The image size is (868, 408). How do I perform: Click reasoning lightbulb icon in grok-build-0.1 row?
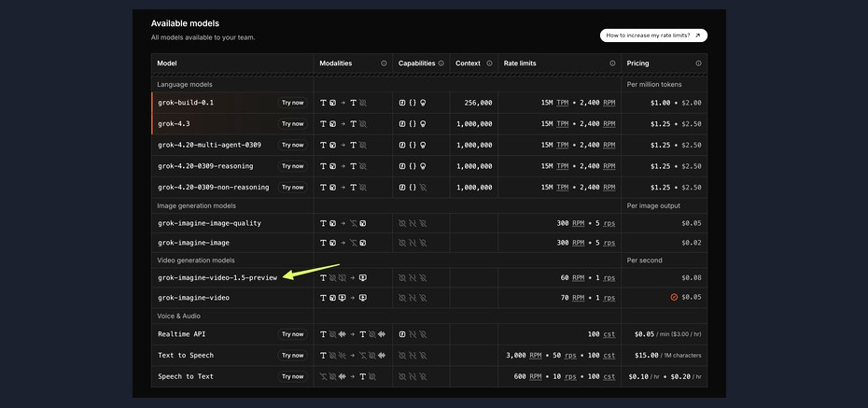(x=423, y=103)
